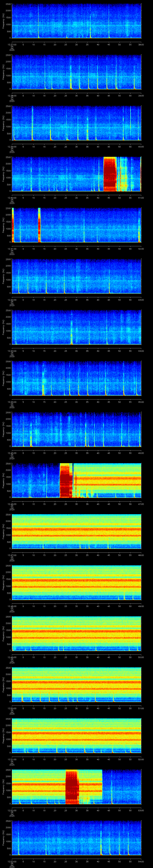Click the '46:00' end time label

pyautogui.click(x=141, y=453)
